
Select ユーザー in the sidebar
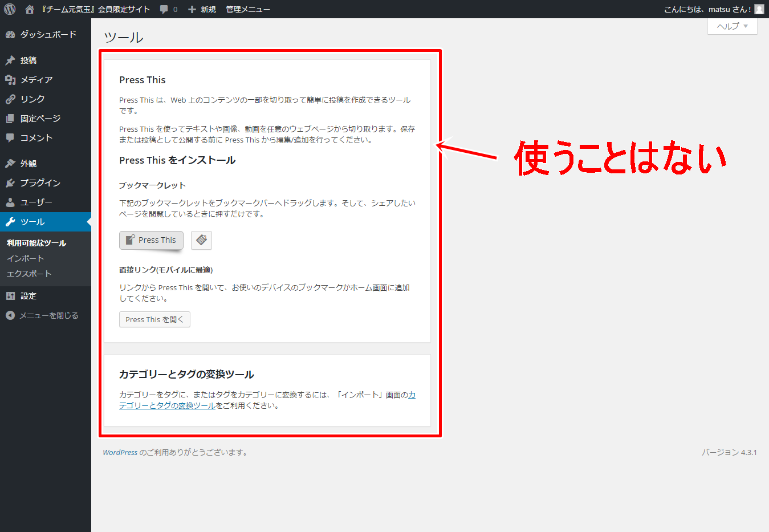46,202
